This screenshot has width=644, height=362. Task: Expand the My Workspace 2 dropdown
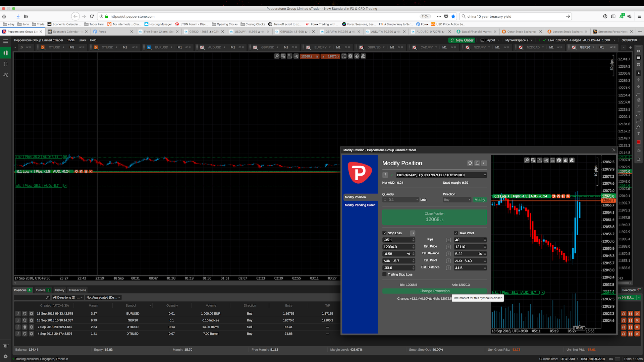tap(519, 40)
